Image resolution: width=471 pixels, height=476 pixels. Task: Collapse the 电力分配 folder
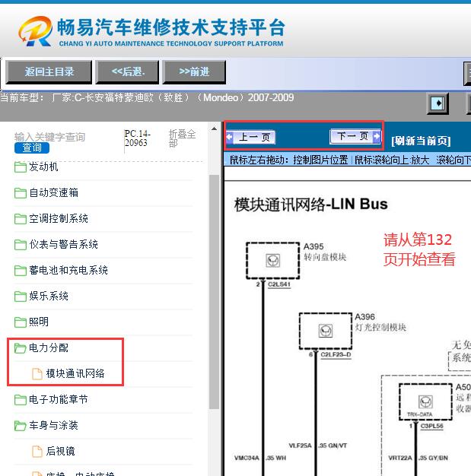[x=49, y=348]
